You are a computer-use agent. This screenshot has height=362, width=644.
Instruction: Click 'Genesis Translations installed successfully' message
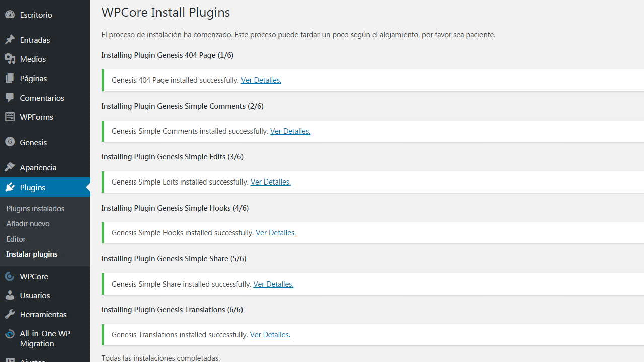coord(180,335)
